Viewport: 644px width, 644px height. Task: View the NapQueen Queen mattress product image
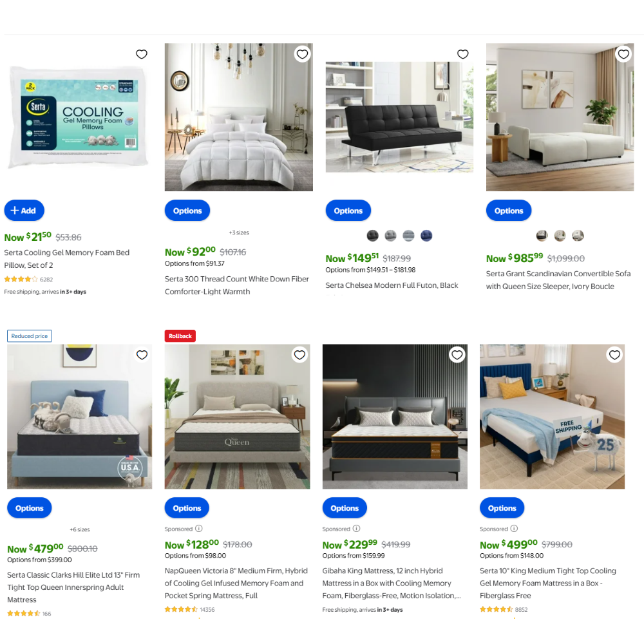[238, 417]
